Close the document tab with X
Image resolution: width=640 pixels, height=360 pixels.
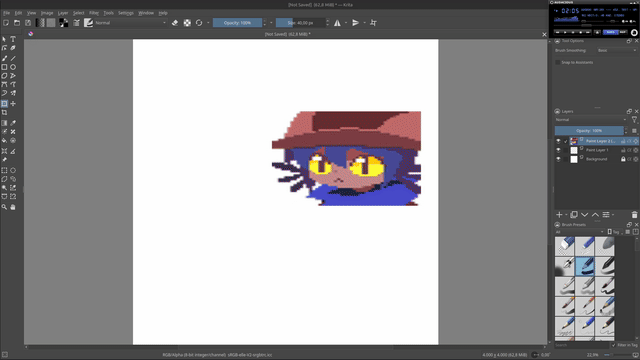click(x=544, y=34)
